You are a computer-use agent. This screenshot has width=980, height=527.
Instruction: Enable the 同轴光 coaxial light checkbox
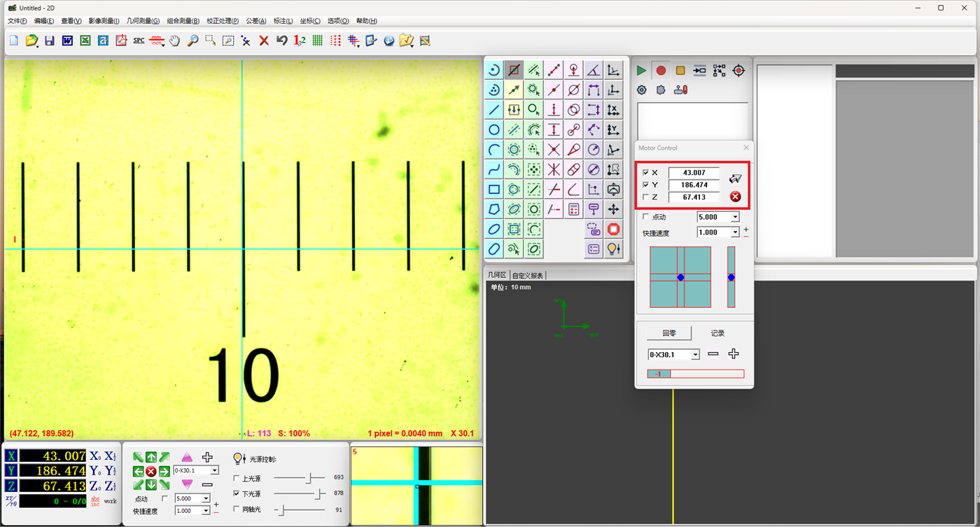pos(236,510)
